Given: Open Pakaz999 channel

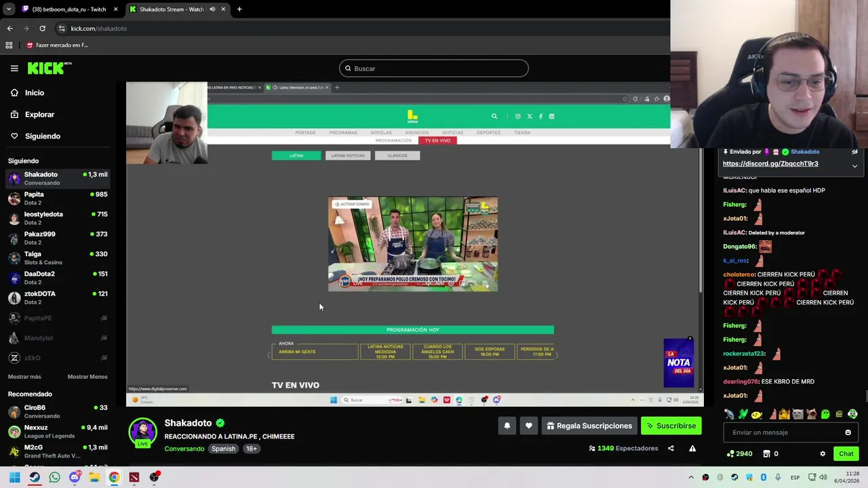Looking at the screenshot, I should (58, 238).
